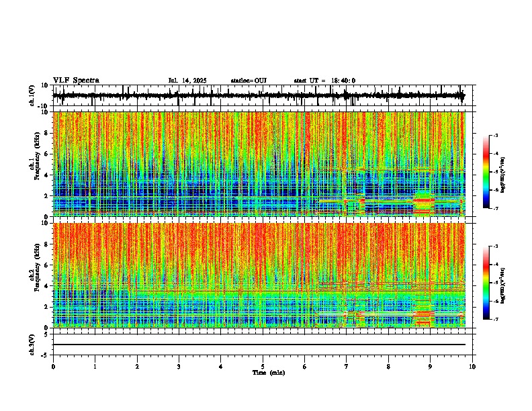Click the "VLF Spectra" plot title

click(x=76, y=81)
